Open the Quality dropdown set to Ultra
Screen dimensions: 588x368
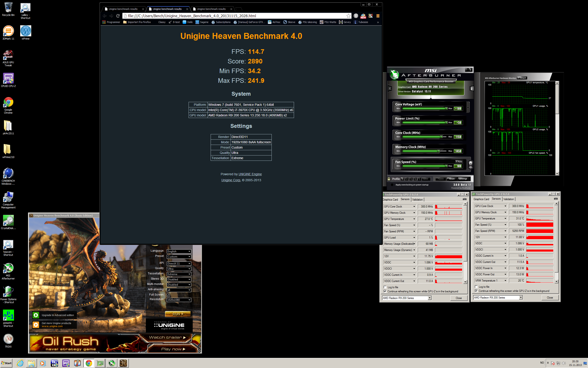[x=179, y=269]
